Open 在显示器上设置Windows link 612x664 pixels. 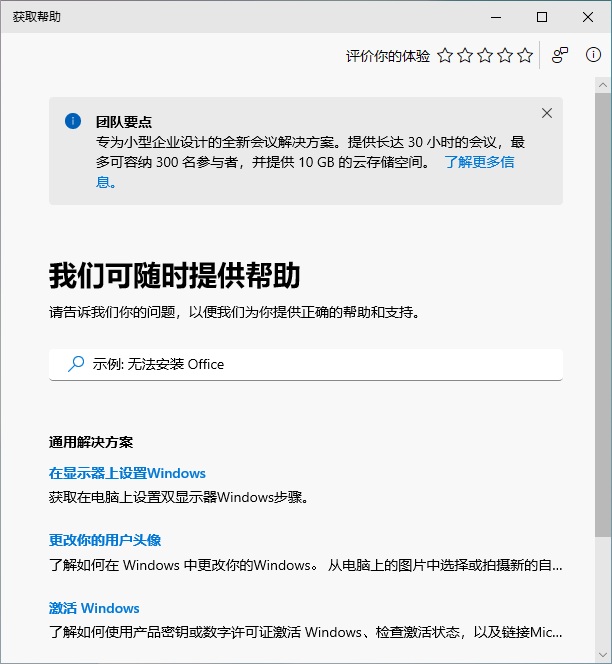tap(127, 473)
